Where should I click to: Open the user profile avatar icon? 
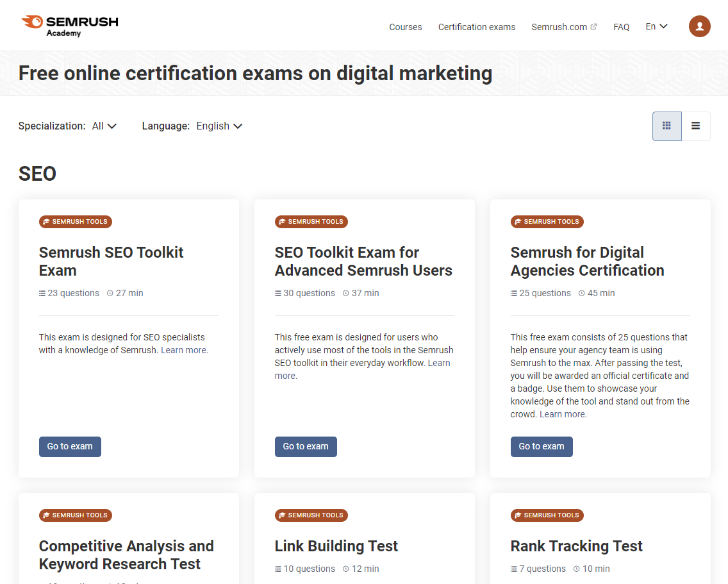pyautogui.click(x=699, y=26)
